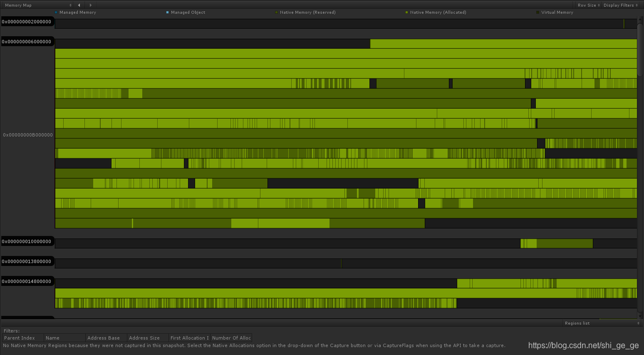The image size is (644, 355).
Task: Click the Managed Object legend square icon
Action: (x=167, y=12)
